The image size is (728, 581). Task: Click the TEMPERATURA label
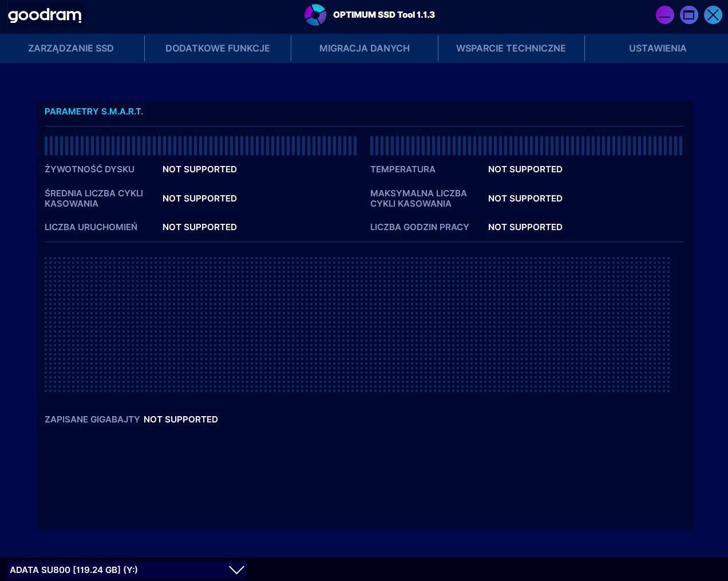click(402, 169)
